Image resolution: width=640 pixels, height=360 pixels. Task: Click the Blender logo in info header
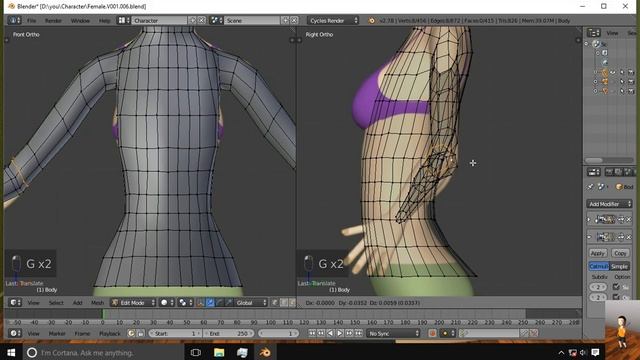[371, 20]
